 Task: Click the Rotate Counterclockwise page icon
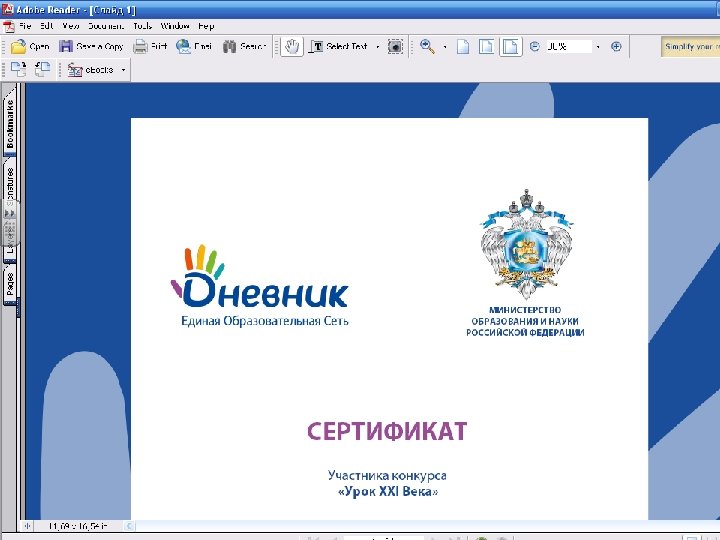click(x=42, y=70)
